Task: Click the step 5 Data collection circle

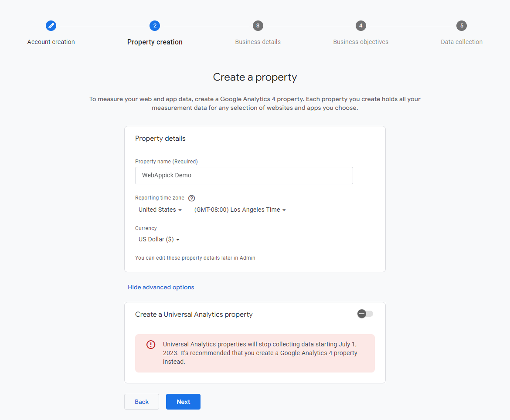Action: [x=462, y=26]
